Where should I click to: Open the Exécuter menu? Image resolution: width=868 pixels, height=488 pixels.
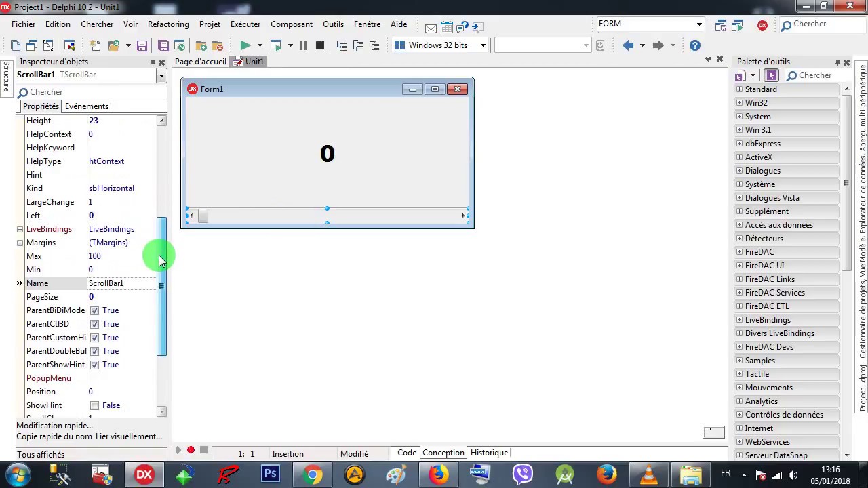245,24
